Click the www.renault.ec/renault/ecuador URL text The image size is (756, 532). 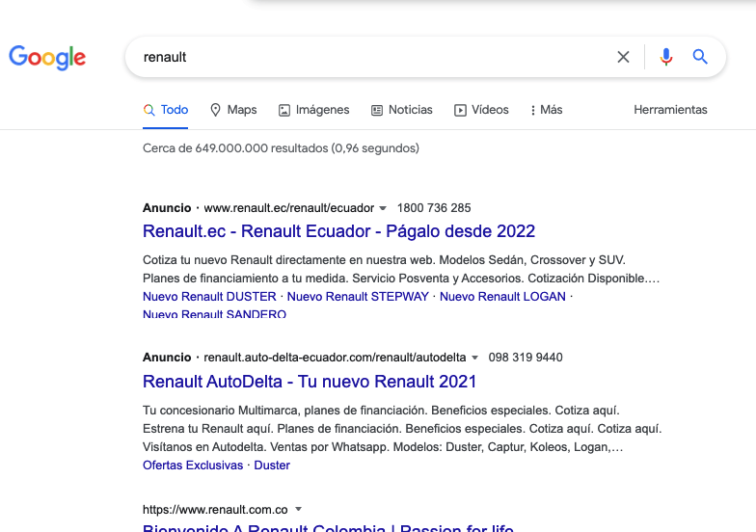289,208
